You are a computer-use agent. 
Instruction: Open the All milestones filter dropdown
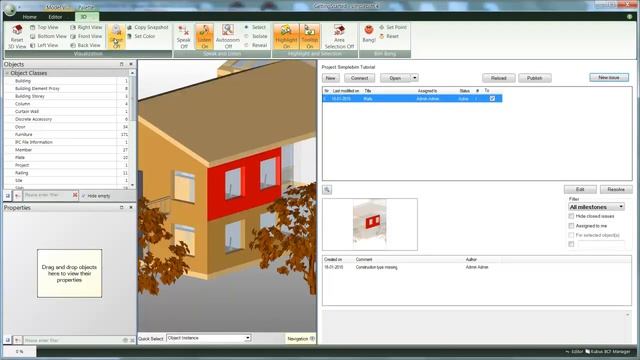click(x=596, y=207)
